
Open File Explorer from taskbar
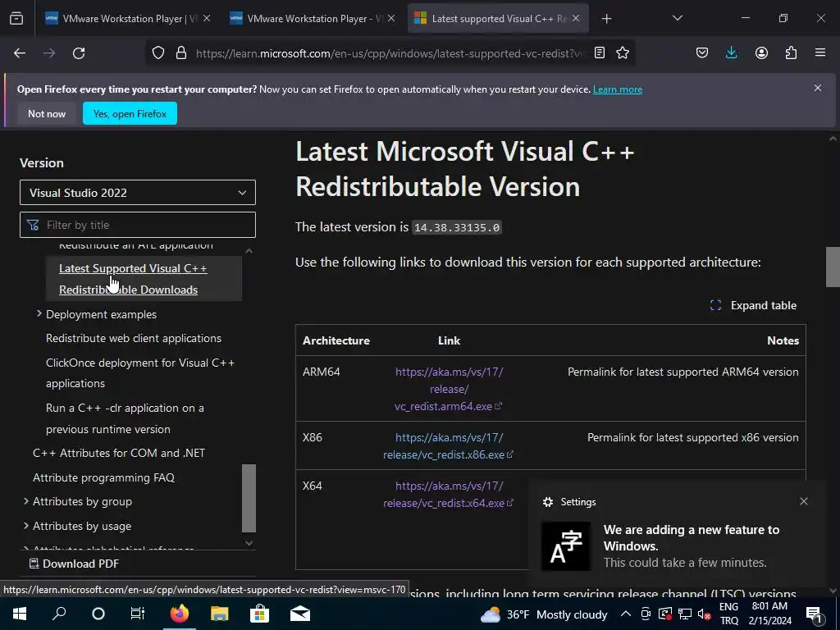219,614
